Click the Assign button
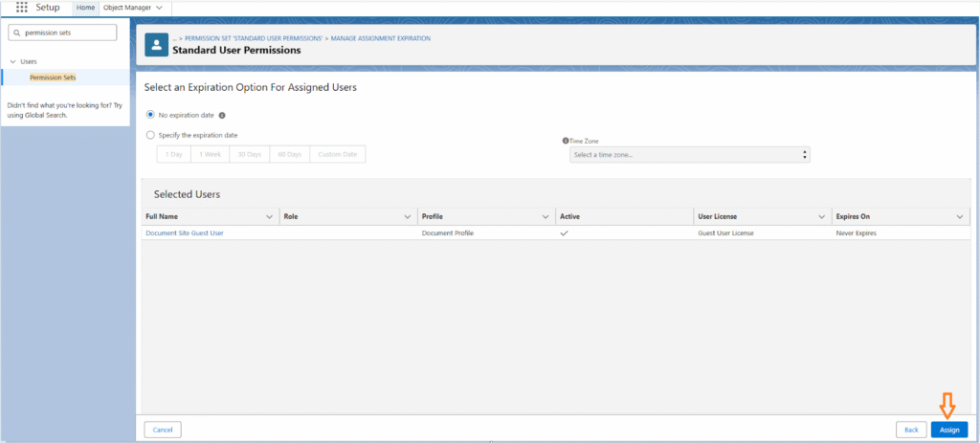Image resolution: width=980 pixels, height=443 pixels. coord(948,430)
